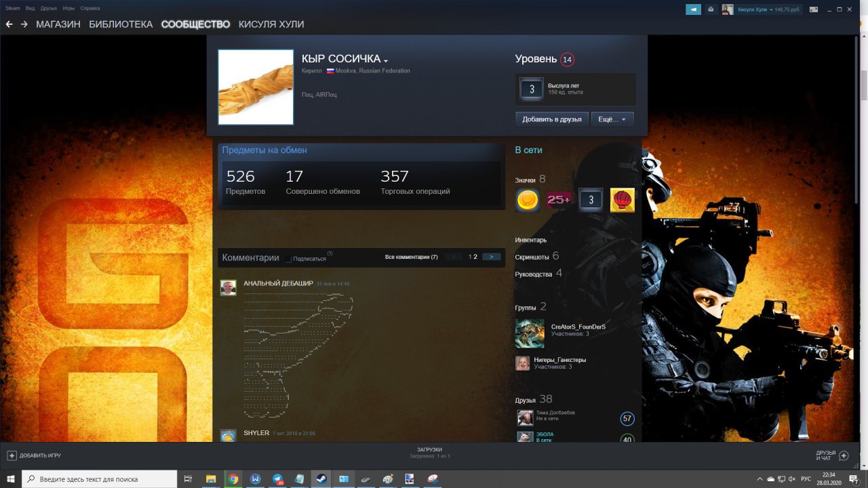Open Игры menu
This screenshot has width=868, height=488.
[68, 8]
